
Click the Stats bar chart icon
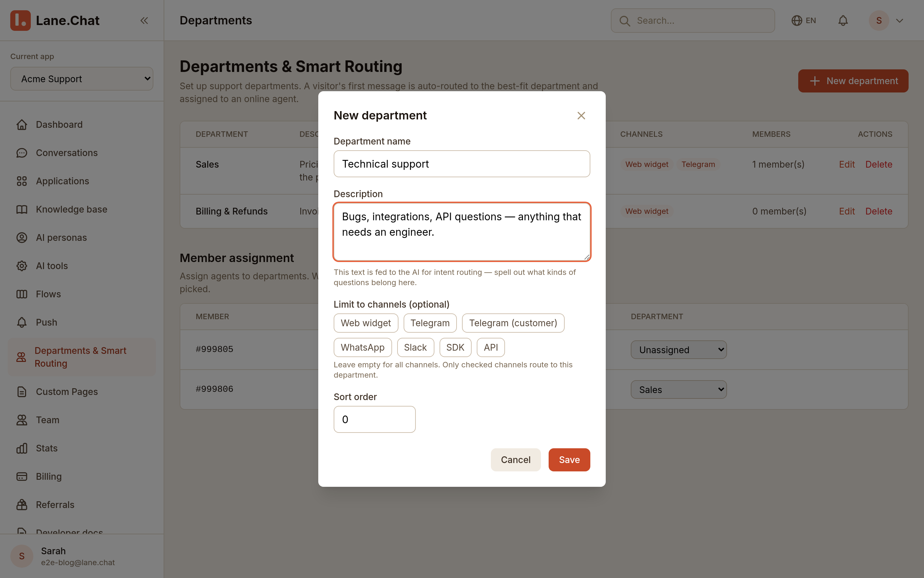pyautogui.click(x=22, y=448)
